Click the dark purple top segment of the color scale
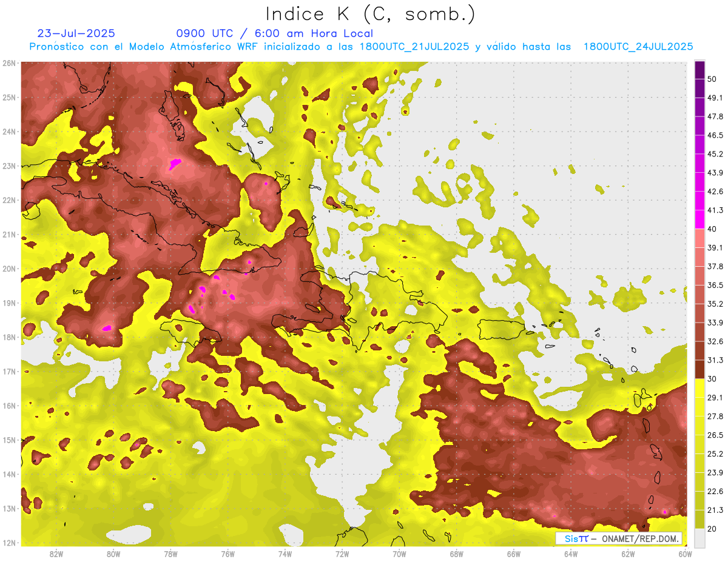Screen dimensions: 728x562 [x=699, y=70]
